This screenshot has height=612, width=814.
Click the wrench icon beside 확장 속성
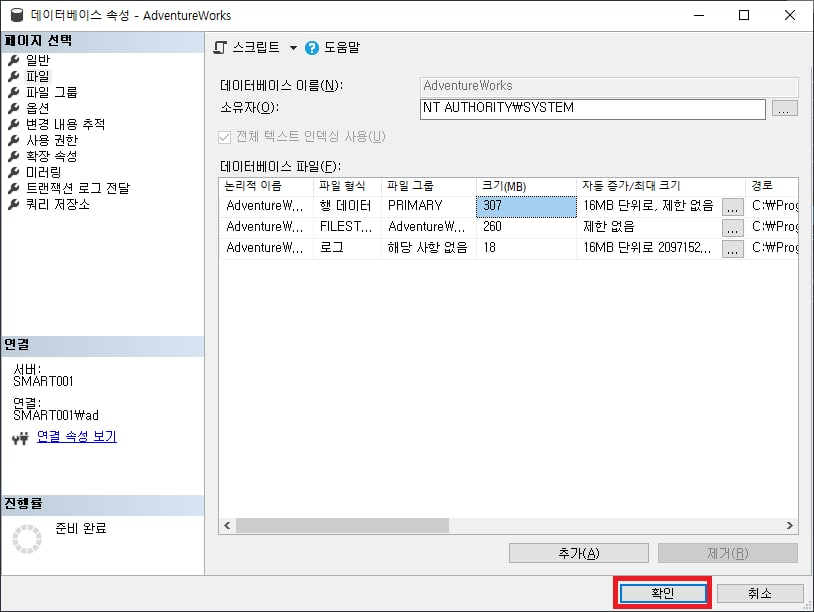point(14,156)
